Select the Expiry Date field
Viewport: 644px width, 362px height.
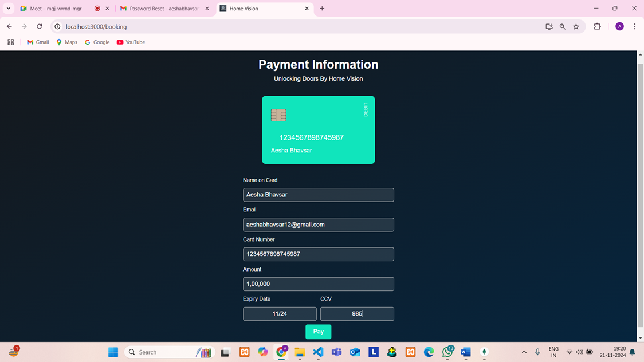(x=280, y=314)
